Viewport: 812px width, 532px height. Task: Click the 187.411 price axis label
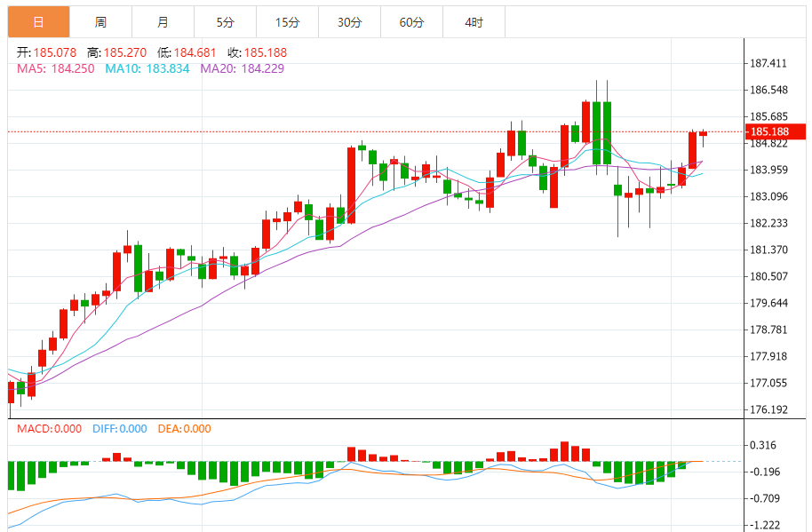pyautogui.click(x=769, y=64)
